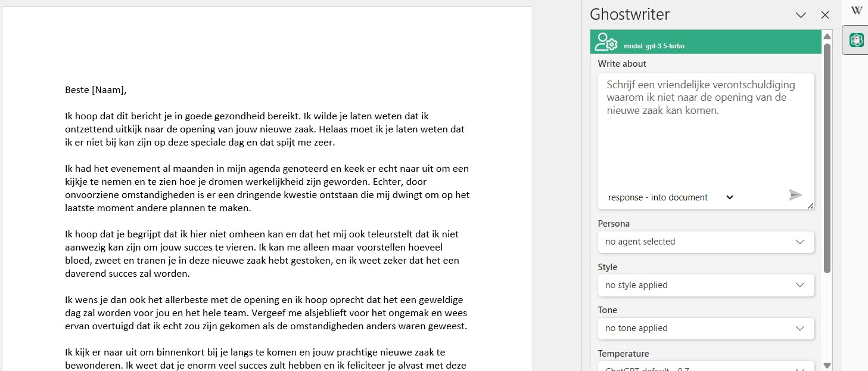
Task: Click the scrollbar up arrow icon
Action: (827, 36)
